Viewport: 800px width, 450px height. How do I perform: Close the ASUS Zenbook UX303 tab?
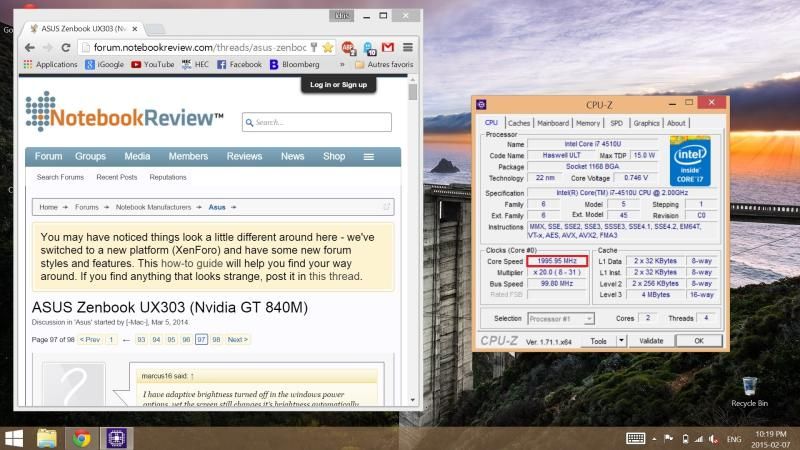click(x=135, y=29)
